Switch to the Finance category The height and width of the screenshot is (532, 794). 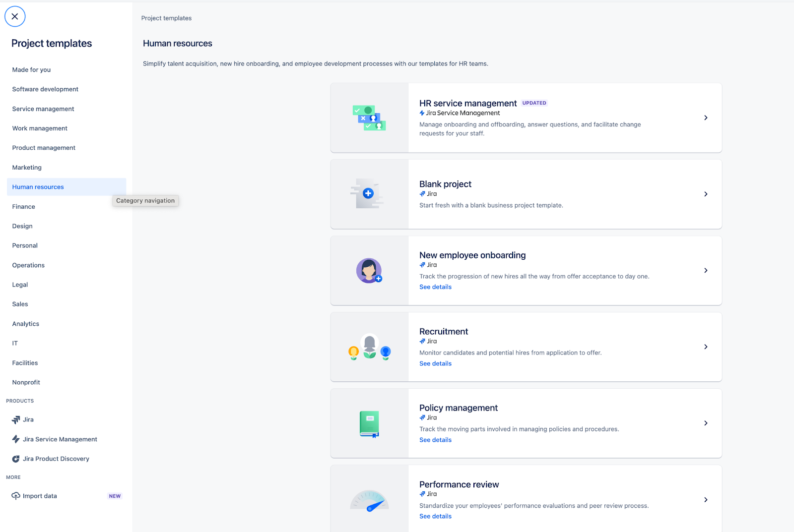coord(24,207)
